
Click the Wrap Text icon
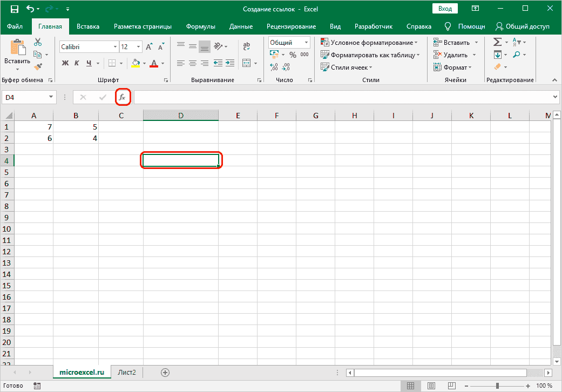pyautogui.click(x=247, y=47)
